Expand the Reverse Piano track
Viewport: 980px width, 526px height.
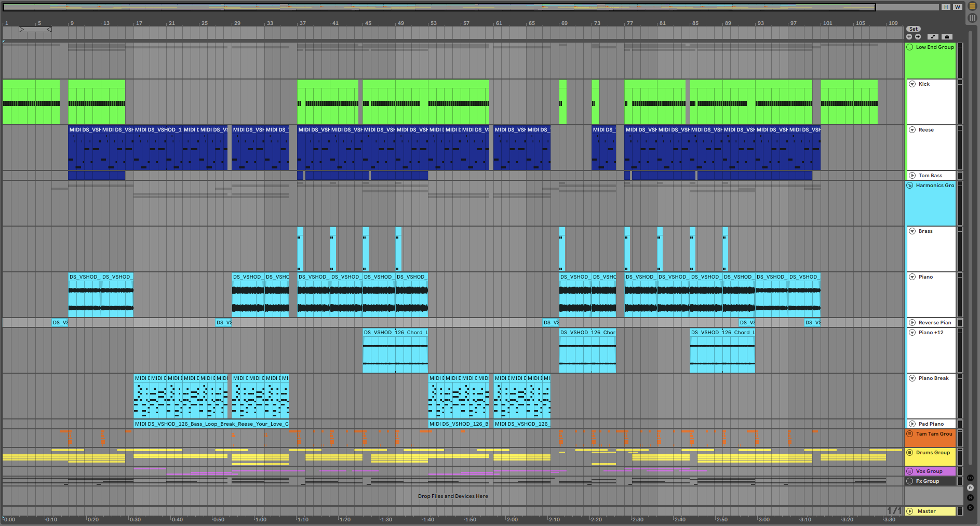pyautogui.click(x=912, y=323)
